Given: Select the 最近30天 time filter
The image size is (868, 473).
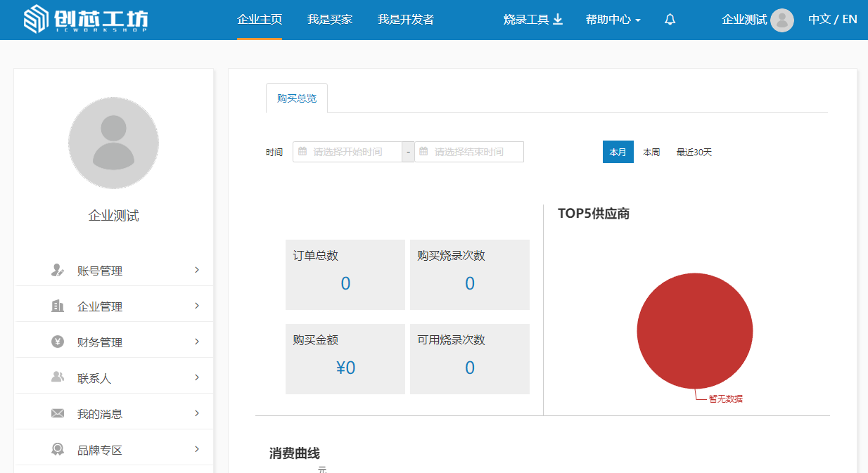Looking at the screenshot, I should click(x=694, y=152).
